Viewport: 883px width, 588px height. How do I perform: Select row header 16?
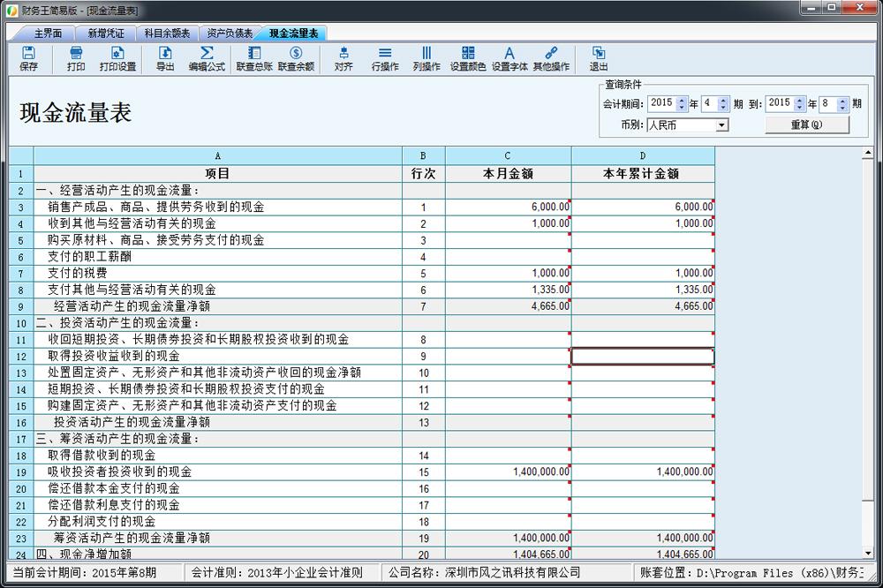[21, 422]
